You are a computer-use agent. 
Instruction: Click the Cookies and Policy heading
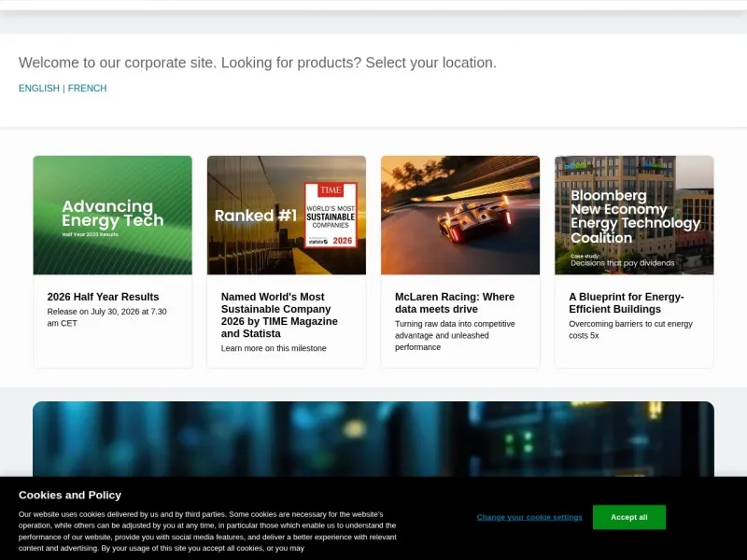[70, 496]
